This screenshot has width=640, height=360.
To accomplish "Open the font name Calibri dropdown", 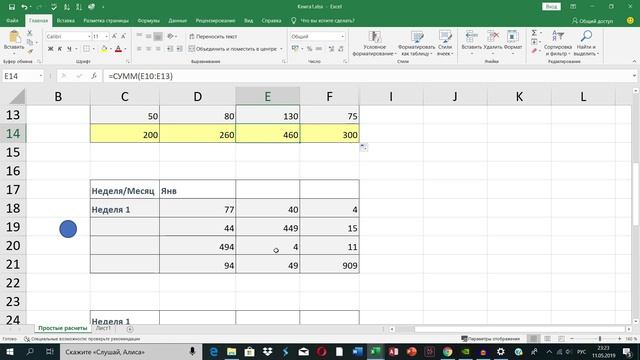I will click(89, 37).
